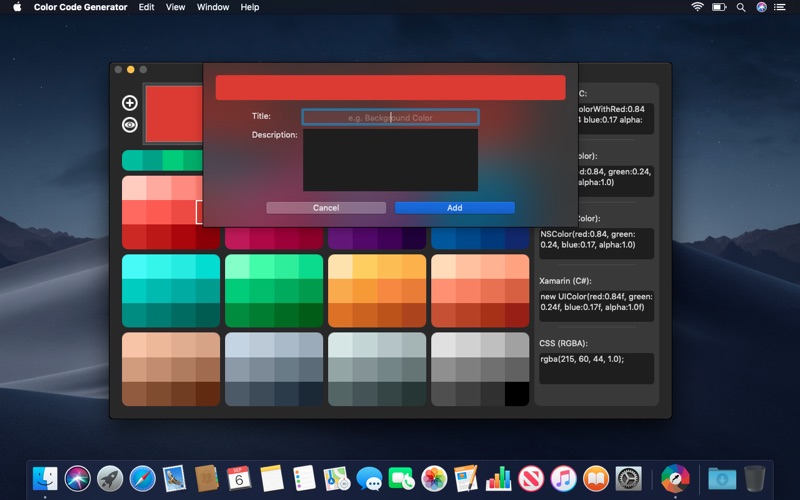Open Calendar from the dock
This screenshot has width=800, height=500.
coord(239,479)
